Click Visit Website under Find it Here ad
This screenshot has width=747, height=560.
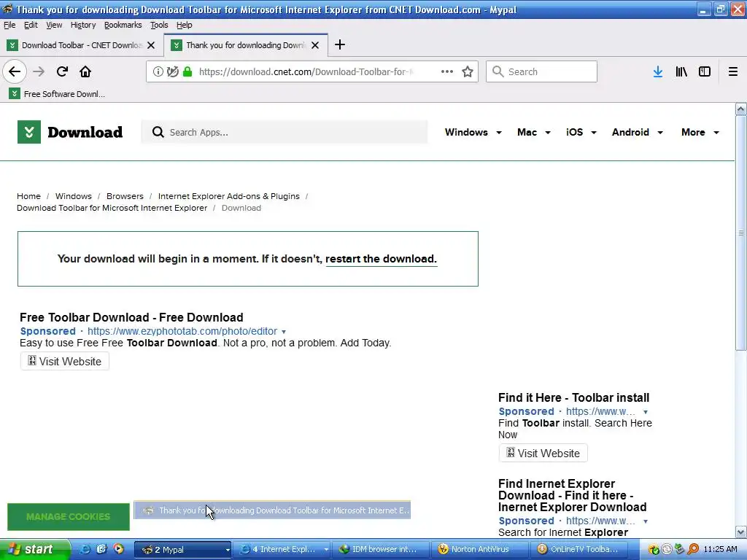pyautogui.click(x=543, y=453)
